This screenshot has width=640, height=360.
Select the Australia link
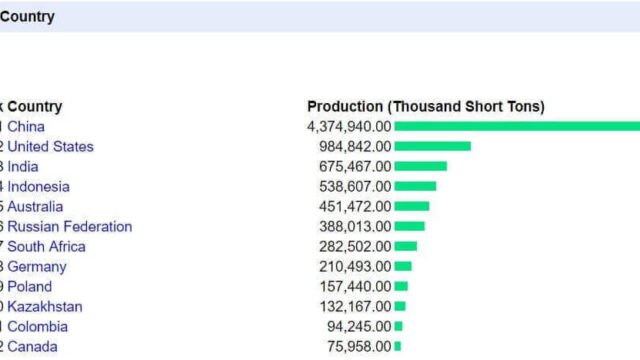[35, 207]
